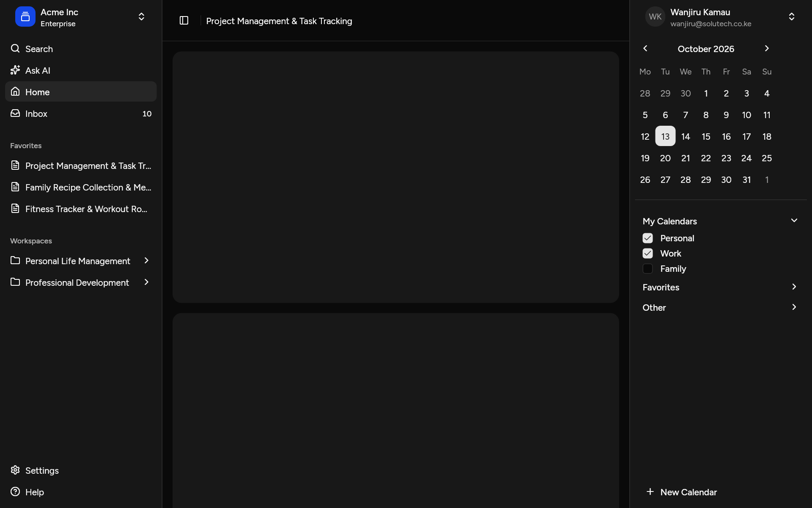Screen dimensions: 812x508
Task: Uncheck the Work calendar checkbox
Action: pyautogui.click(x=647, y=253)
